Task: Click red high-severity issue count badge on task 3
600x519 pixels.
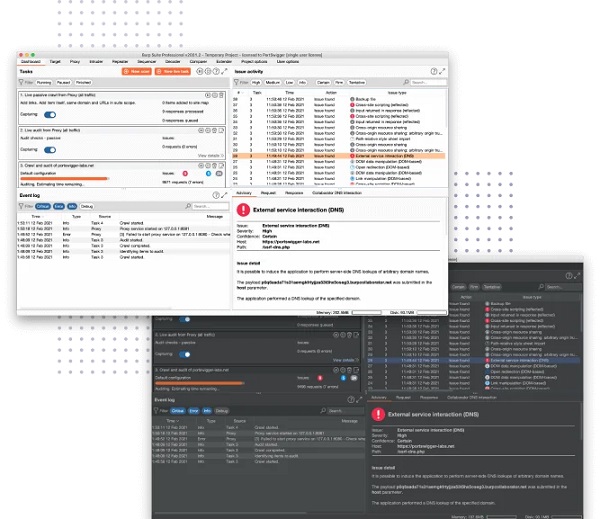Action: [x=185, y=173]
